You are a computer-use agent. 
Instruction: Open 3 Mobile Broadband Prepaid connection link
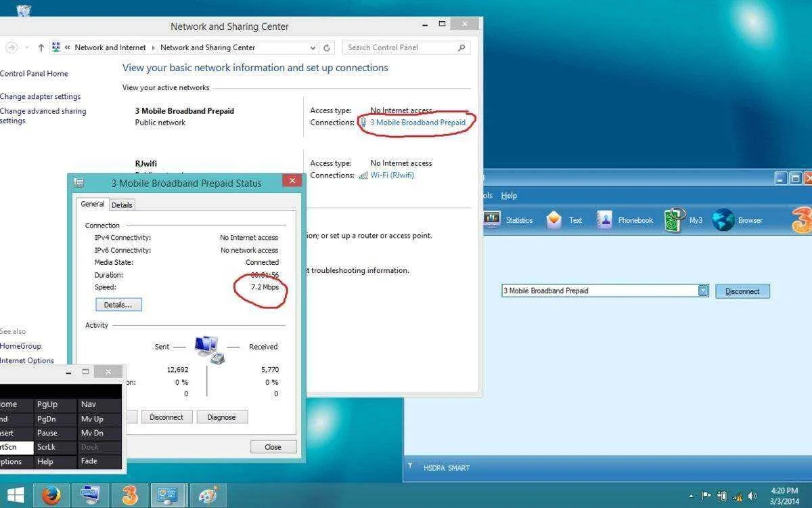click(418, 123)
